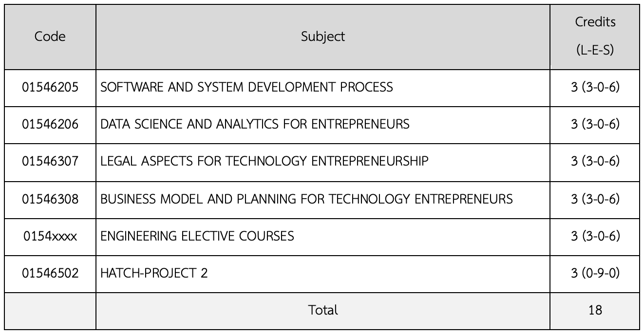Click the Total row label
Viewport: 644px width, 335px height.
(x=323, y=310)
